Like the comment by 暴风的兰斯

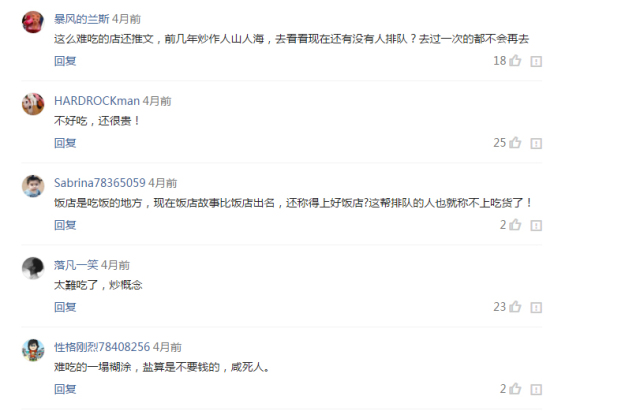(515, 61)
